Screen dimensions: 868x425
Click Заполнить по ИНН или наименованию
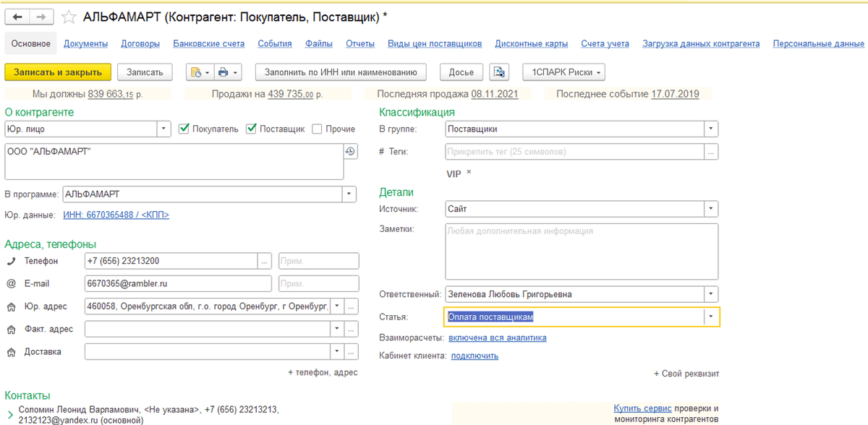tap(341, 72)
